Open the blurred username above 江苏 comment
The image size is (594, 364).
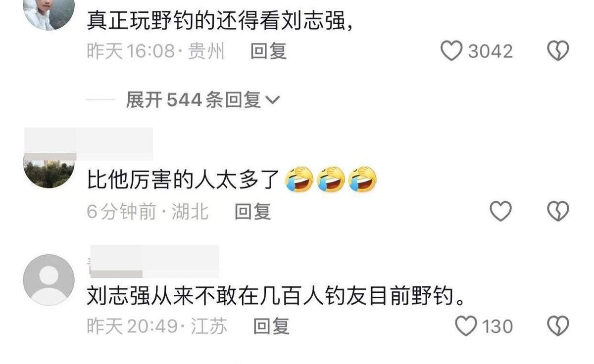click(154, 261)
